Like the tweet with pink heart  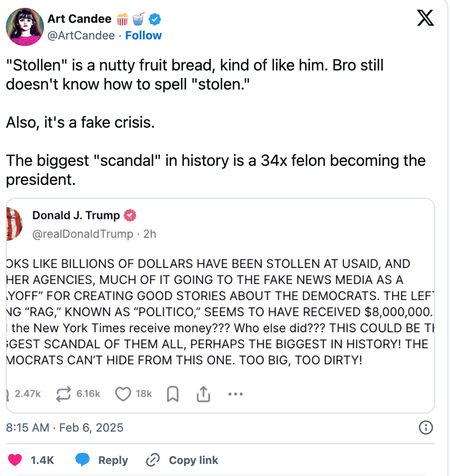15,460
